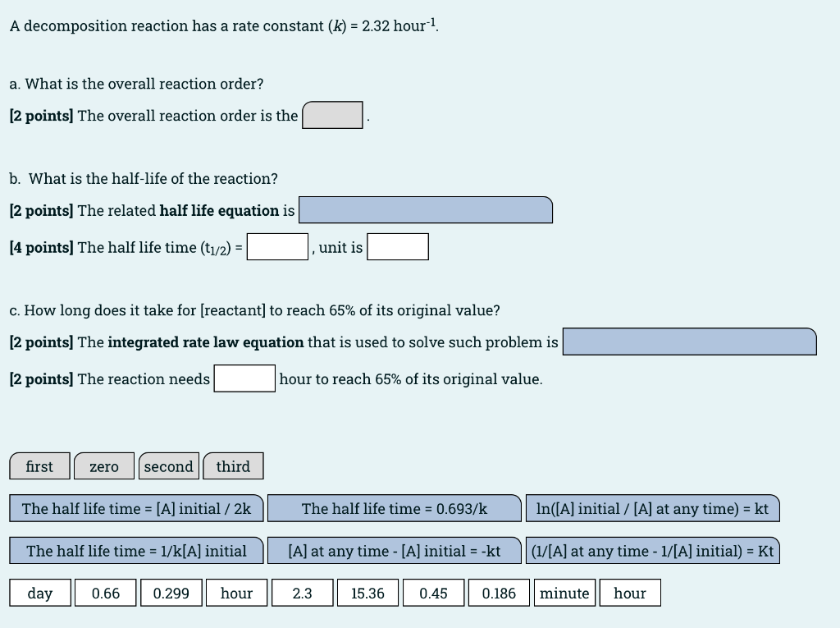This screenshot has width=840, height=628.
Task: Pick the "0.66" value chip
Action: 105,593
